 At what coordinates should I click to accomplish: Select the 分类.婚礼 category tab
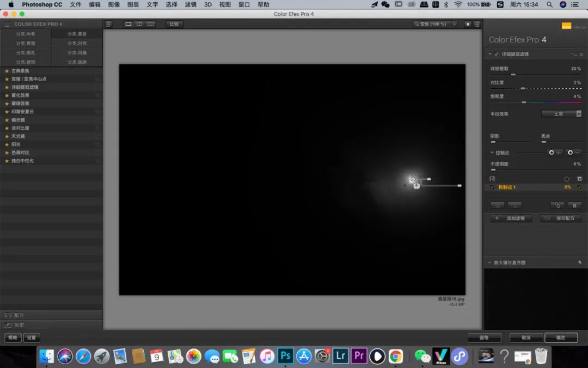(26, 52)
